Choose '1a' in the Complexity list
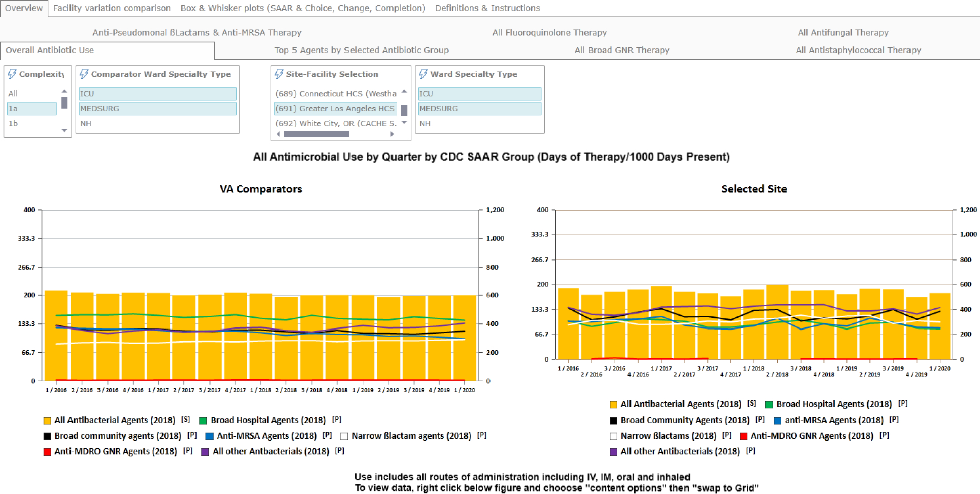Screen dimensions: 980x494 pos(32,109)
